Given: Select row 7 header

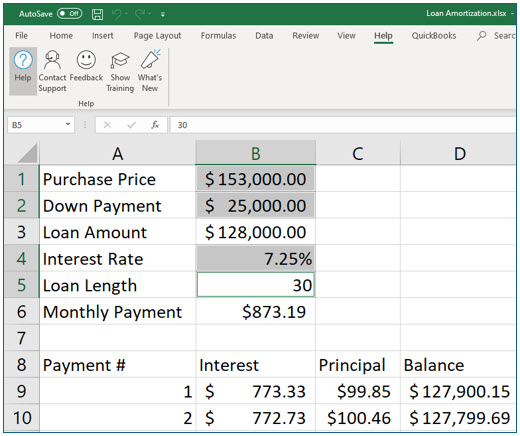Looking at the screenshot, I should click(22, 338).
